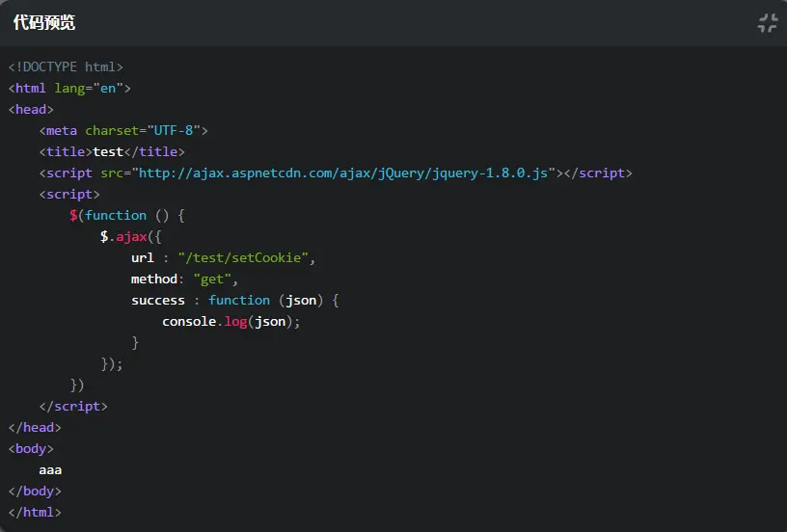The width and height of the screenshot is (787, 532).
Task: Click the method: "get" line
Action: (x=185, y=279)
